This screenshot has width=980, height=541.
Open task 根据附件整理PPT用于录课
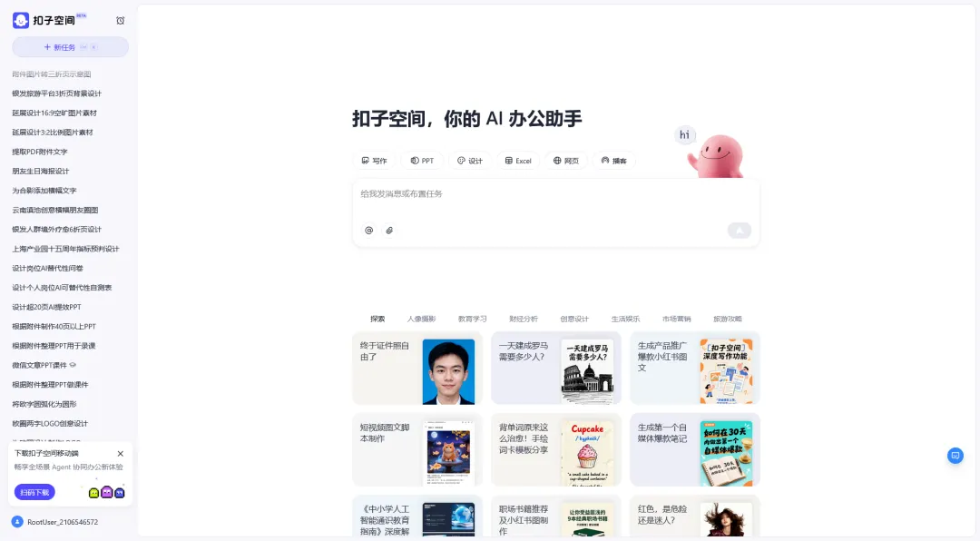pyautogui.click(x=54, y=346)
